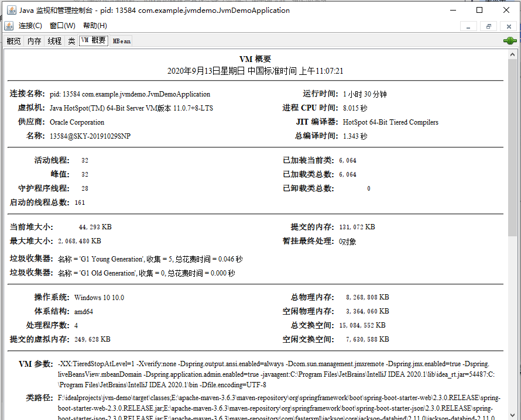Screen dimensions: 521x420
Task: Select the VM 概要 tab
Action: tap(93, 40)
